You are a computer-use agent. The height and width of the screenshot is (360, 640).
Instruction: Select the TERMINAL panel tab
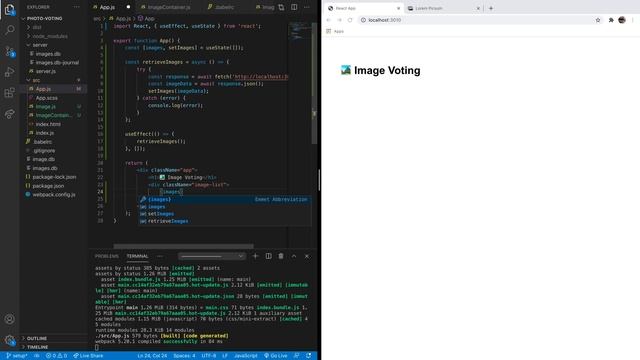(x=137, y=256)
